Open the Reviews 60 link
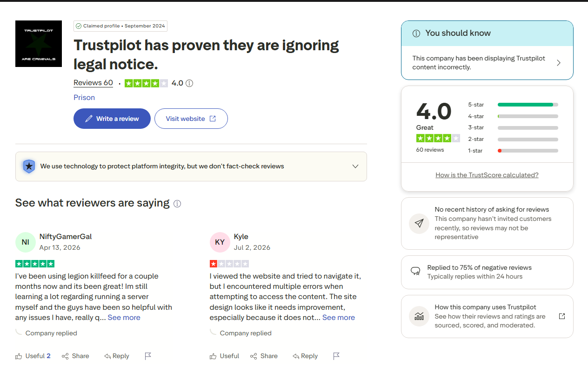This screenshot has width=588, height=373. coord(93,83)
